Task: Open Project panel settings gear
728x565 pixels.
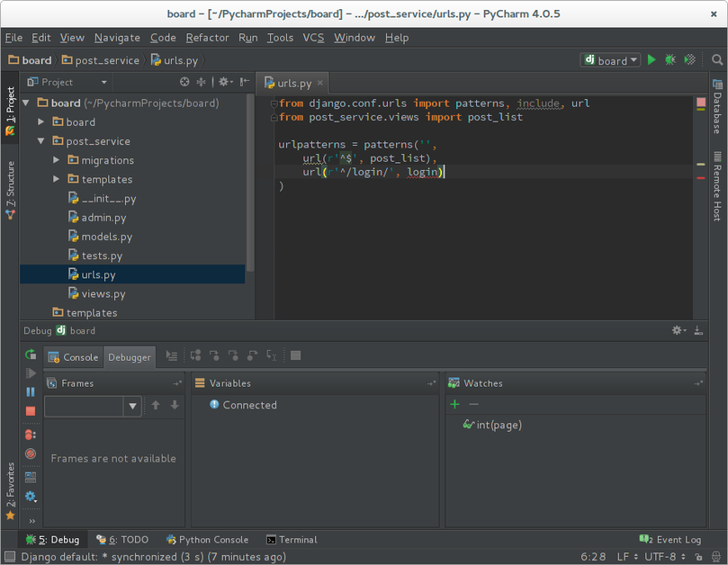Action: pyautogui.click(x=225, y=82)
